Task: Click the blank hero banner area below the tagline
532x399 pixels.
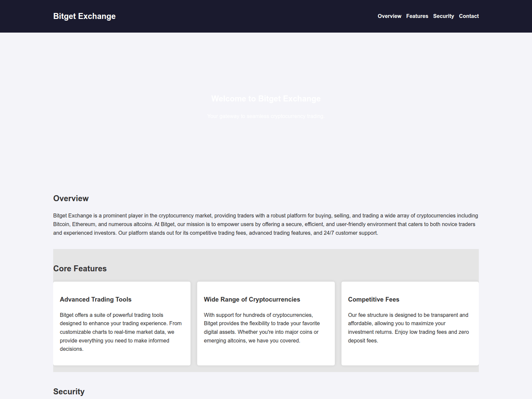Action: (266, 150)
